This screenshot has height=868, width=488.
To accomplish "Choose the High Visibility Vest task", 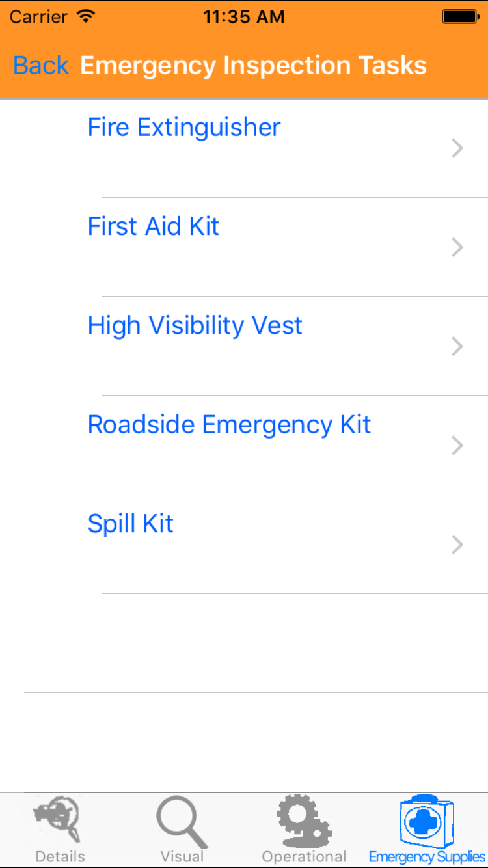I will pyautogui.click(x=195, y=325).
